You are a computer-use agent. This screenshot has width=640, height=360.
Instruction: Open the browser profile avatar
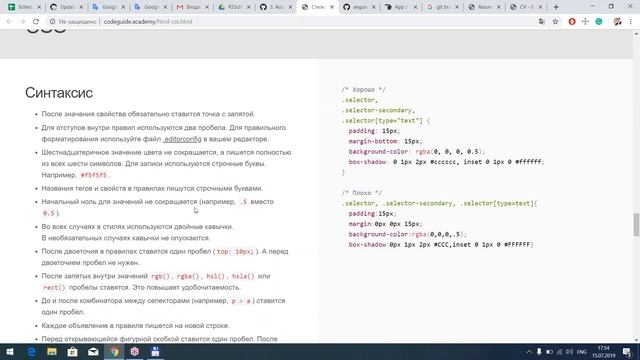tap(617, 22)
